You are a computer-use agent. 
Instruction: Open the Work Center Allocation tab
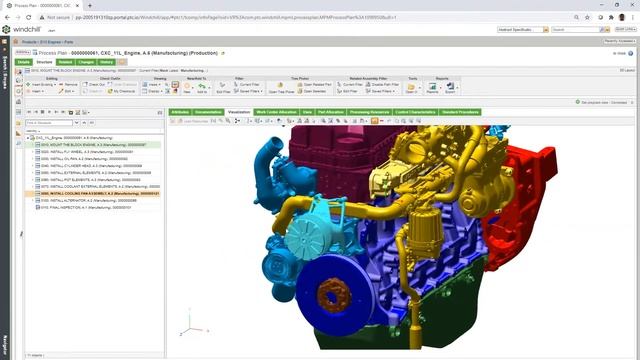point(276,112)
